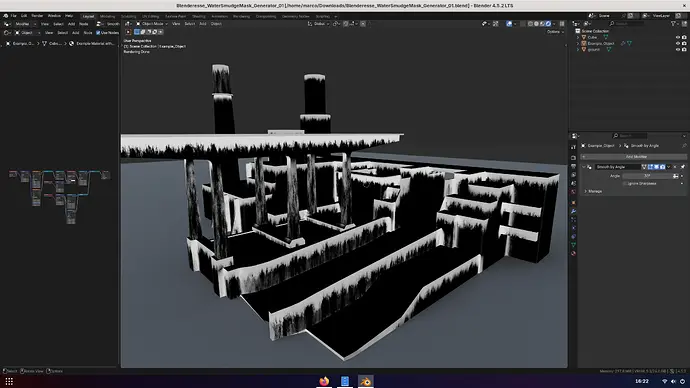
Task: Open the Global transform orientation dropdown
Action: click(319, 24)
